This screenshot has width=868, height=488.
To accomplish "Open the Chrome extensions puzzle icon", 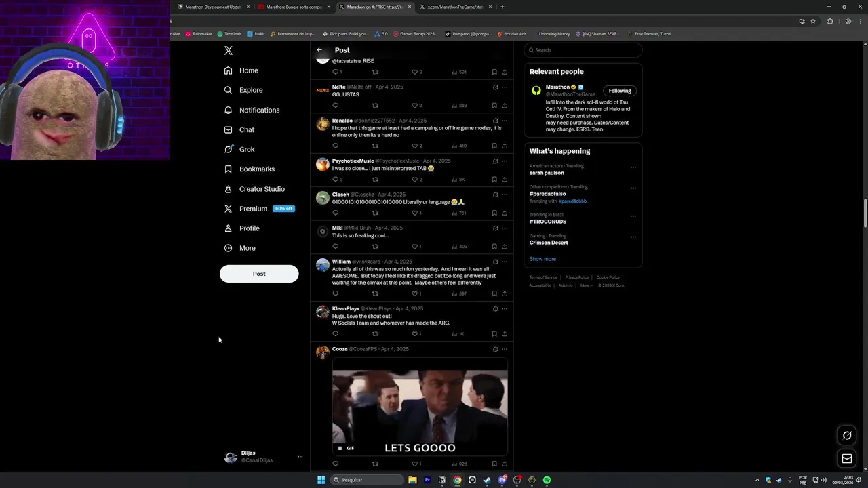I will (x=830, y=21).
